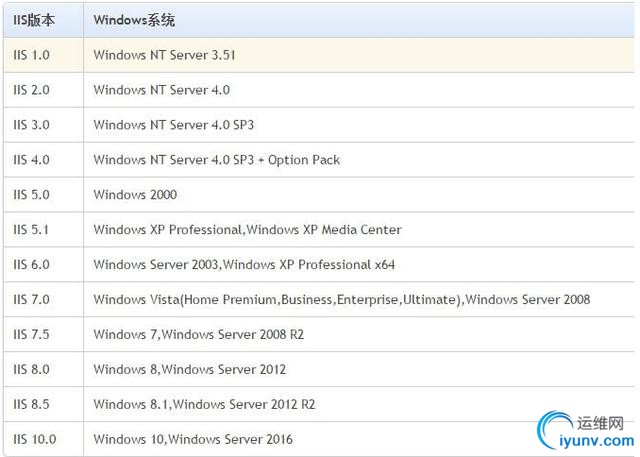The width and height of the screenshot is (640, 457).
Task: Click the iyunv cloud logo watermark
Action: [557, 430]
